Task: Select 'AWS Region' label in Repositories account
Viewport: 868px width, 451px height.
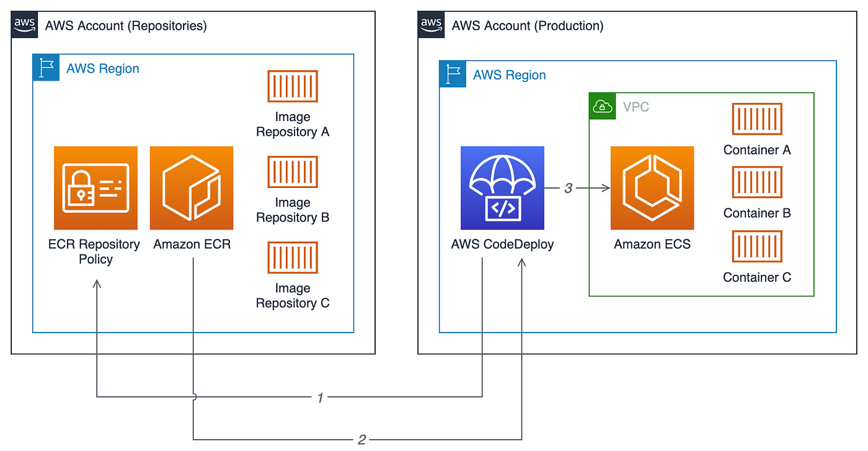Action: [x=103, y=68]
